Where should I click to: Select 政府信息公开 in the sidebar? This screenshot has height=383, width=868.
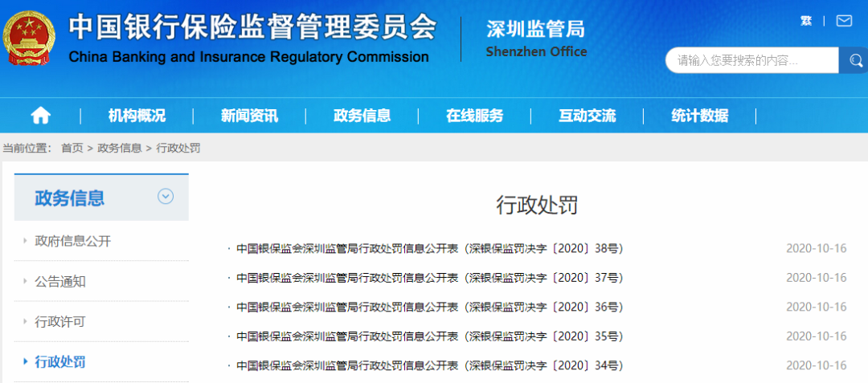73,241
